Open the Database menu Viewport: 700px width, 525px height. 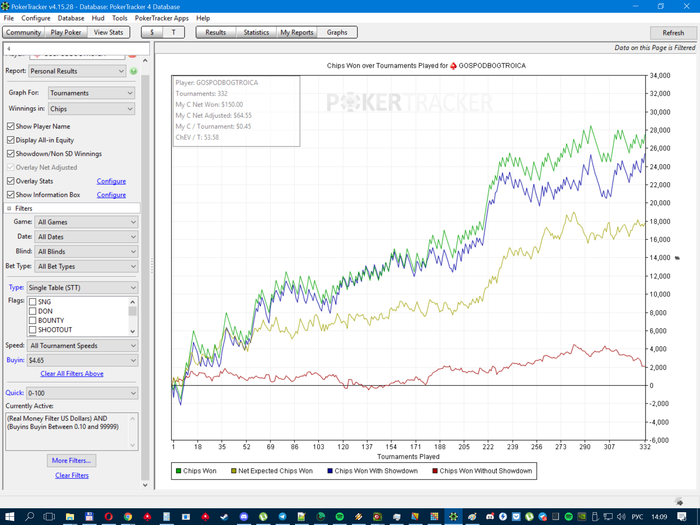71,18
